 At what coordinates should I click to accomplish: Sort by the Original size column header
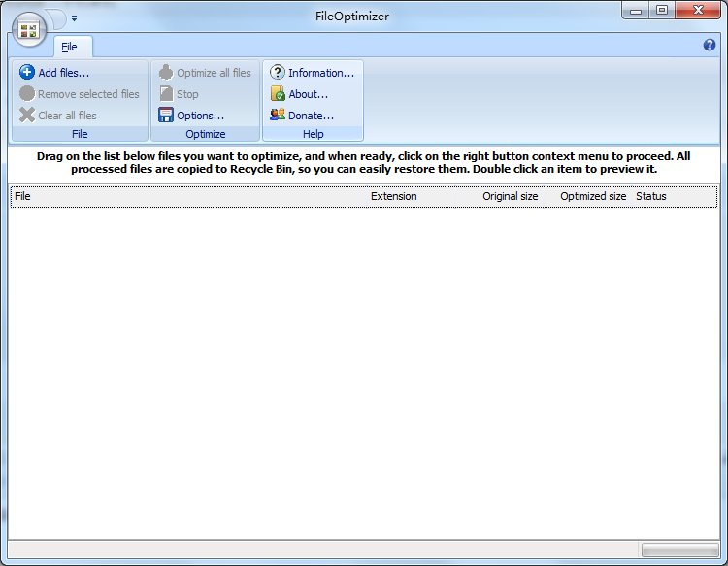(499, 196)
